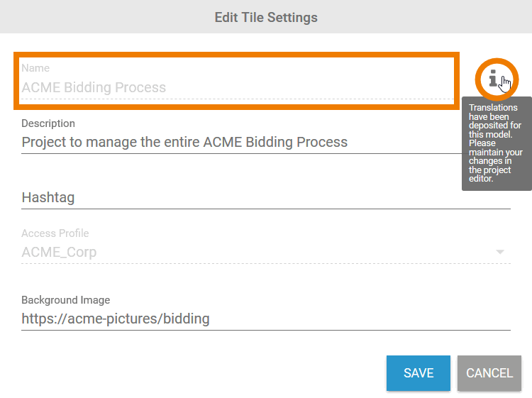Screen dimensions: 532x398
Task: Click the Access Profile label
Action: [55, 233]
